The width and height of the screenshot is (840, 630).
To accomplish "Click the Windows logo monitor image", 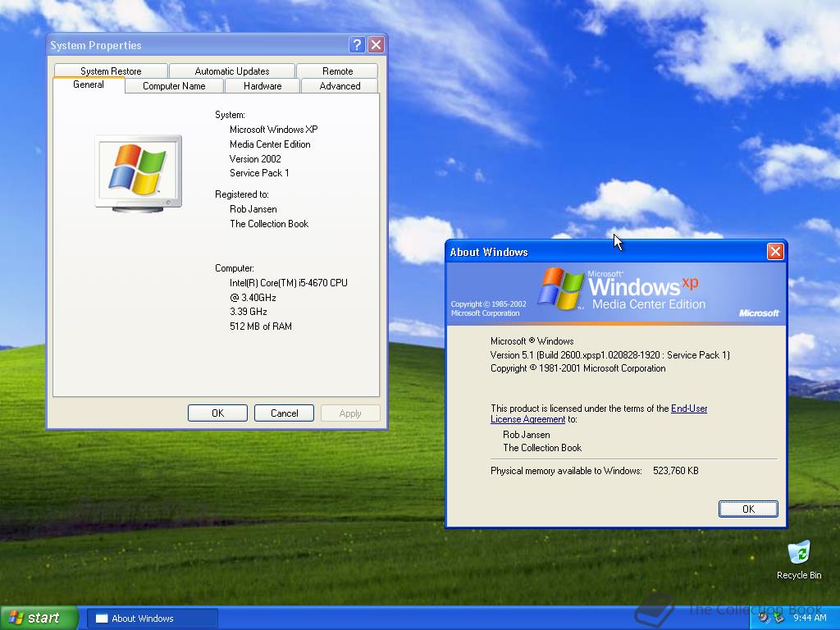I will click(x=138, y=174).
